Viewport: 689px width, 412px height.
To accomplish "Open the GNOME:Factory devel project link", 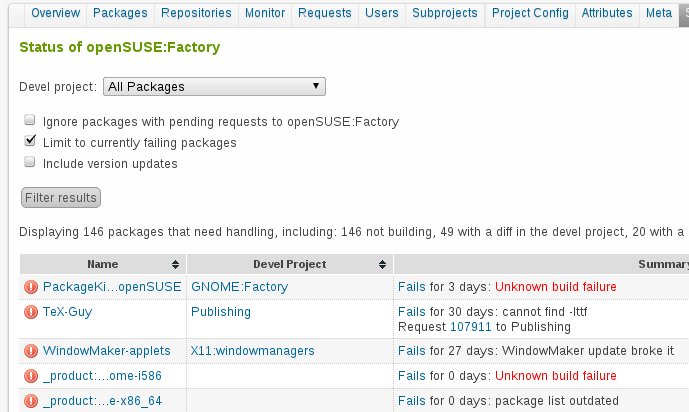I will 239,287.
